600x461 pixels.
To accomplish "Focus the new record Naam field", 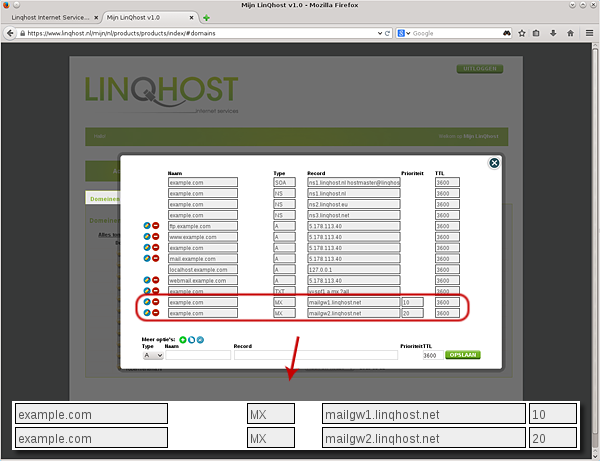I will point(198,355).
